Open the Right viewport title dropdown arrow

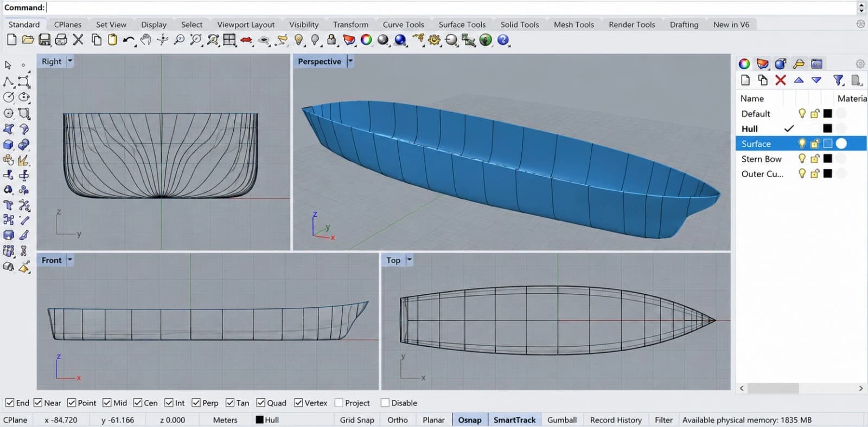click(x=70, y=61)
